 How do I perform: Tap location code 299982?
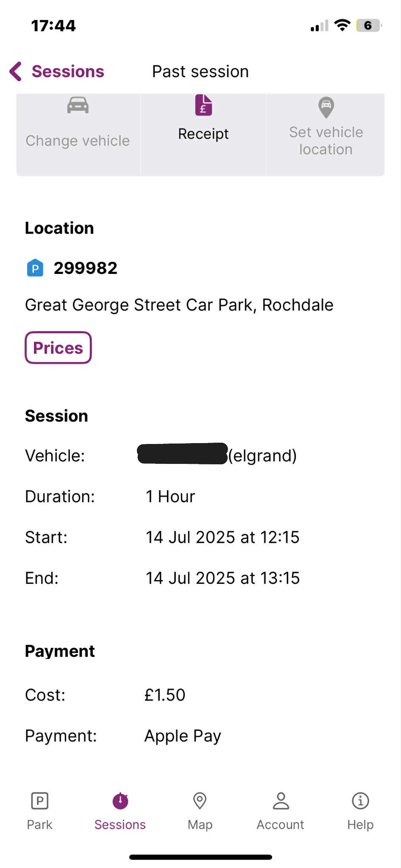click(x=85, y=268)
